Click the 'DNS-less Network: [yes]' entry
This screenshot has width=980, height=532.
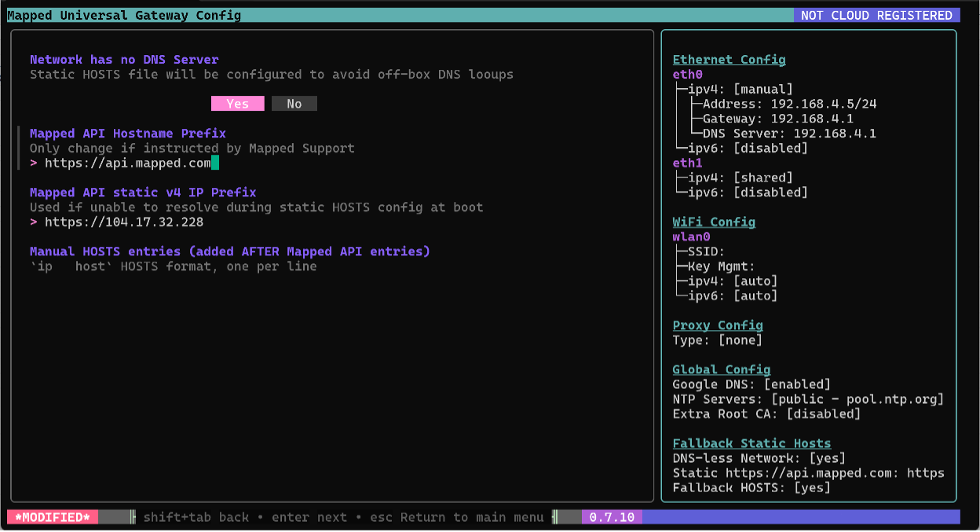pos(759,458)
